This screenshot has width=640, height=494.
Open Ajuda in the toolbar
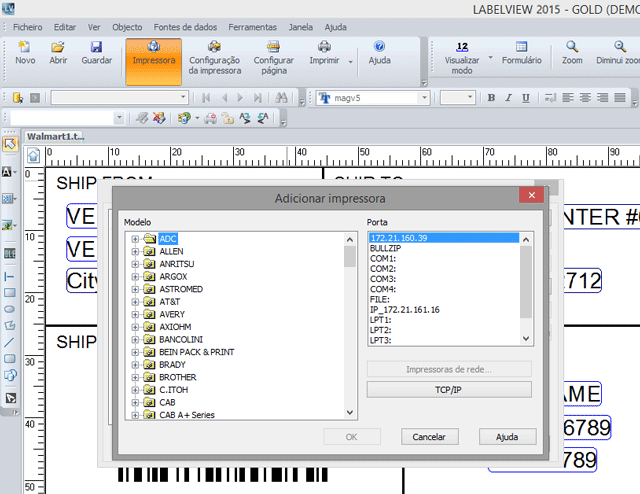tap(380, 53)
